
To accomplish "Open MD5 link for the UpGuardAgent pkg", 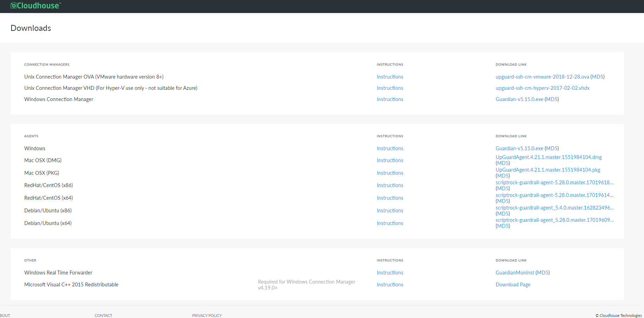I will (x=503, y=176).
